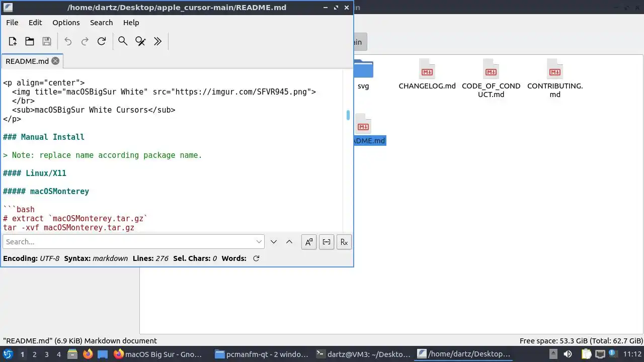Click the '##### macOSMonterey' heading line
Image resolution: width=644 pixels, height=362 pixels.
pyautogui.click(x=46, y=191)
